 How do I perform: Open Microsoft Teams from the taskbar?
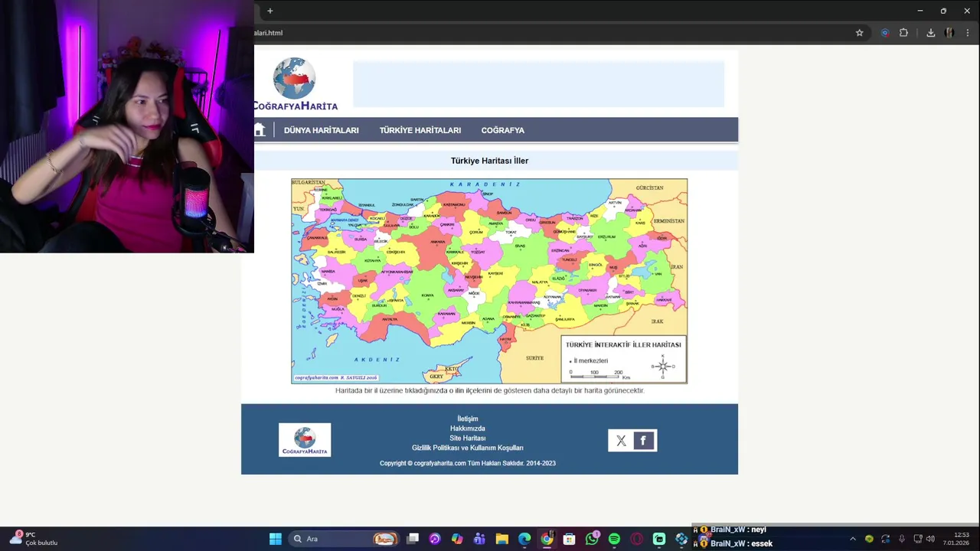[x=479, y=539]
